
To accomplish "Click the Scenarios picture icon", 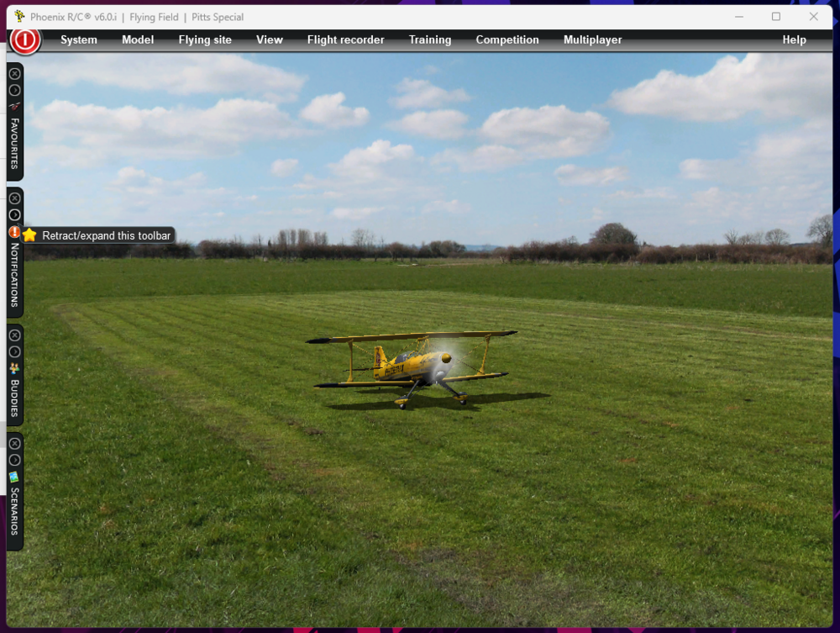I will point(14,477).
